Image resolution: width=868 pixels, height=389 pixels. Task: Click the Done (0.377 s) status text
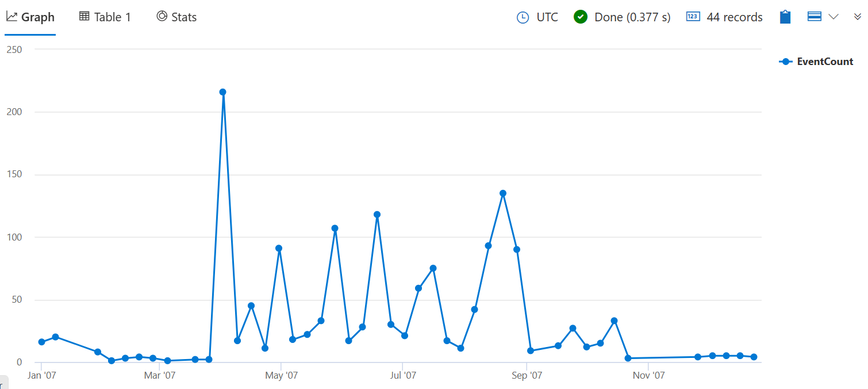[632, 17]
